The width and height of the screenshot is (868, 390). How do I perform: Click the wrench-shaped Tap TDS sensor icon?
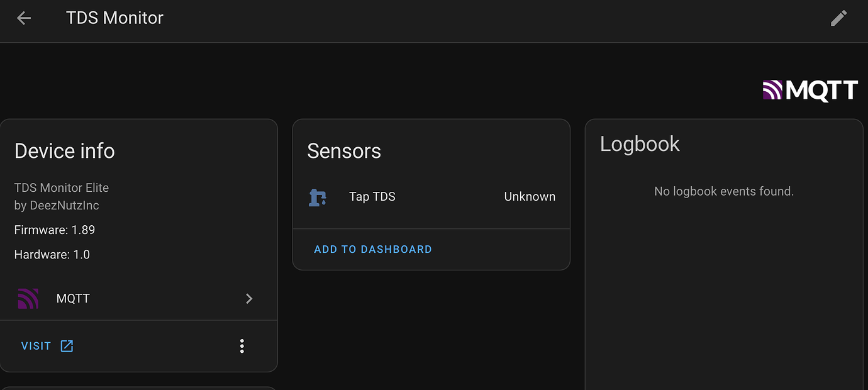(x=318, y=197)
